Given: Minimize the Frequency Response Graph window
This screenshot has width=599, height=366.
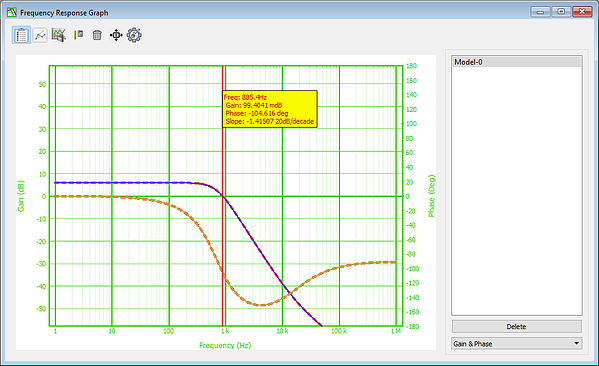Looking at the screenshot, I should click(x=541, y=12).
